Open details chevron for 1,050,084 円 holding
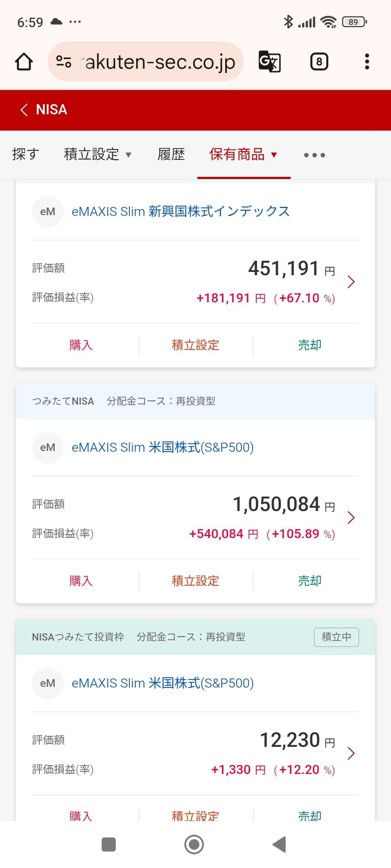Image resolution: width=391 pixels, height=868 pixels. 351,518
